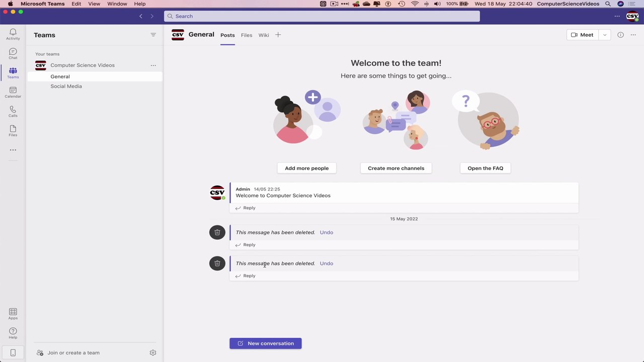Open more channel options ellipsis
The height and width of the screenshot is (362, 644).
[632, 35]
